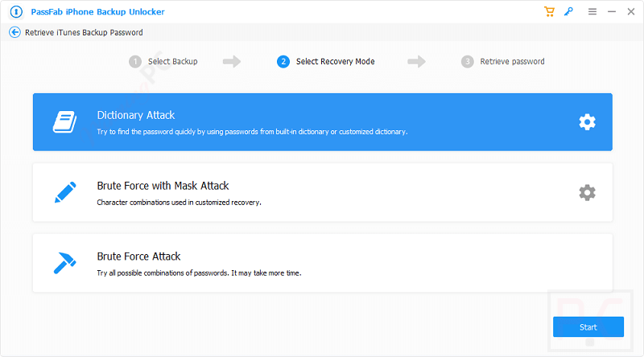Click step 2 Select Recovery Mode

click(x=326, y=62)
